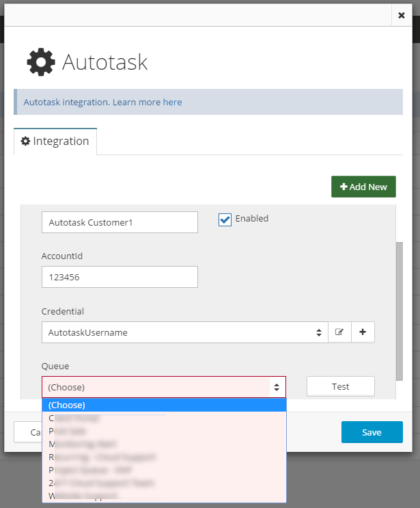Image resolution: width=420 pixels, height=508 pixels.
Task: Save the Autotask integration settings
Action: 372,432
